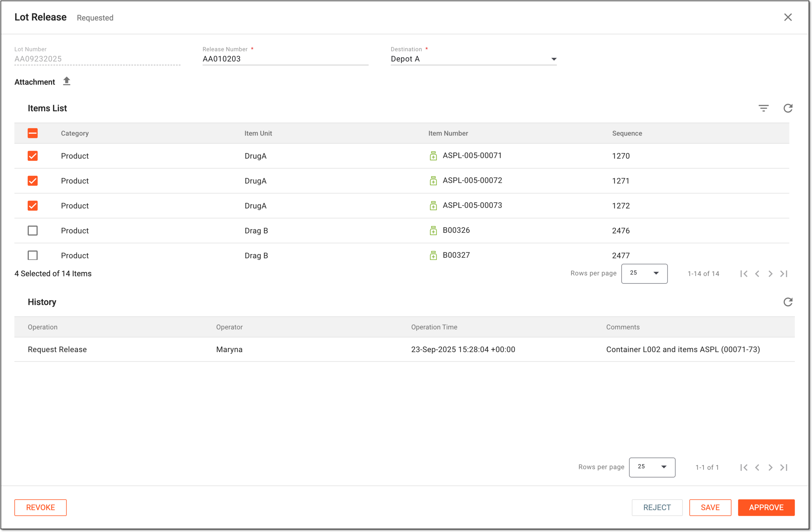Uncheck the ASPL-005-00073 row checkbox
The width and height of the screenshot is (812, 532).
33,206
